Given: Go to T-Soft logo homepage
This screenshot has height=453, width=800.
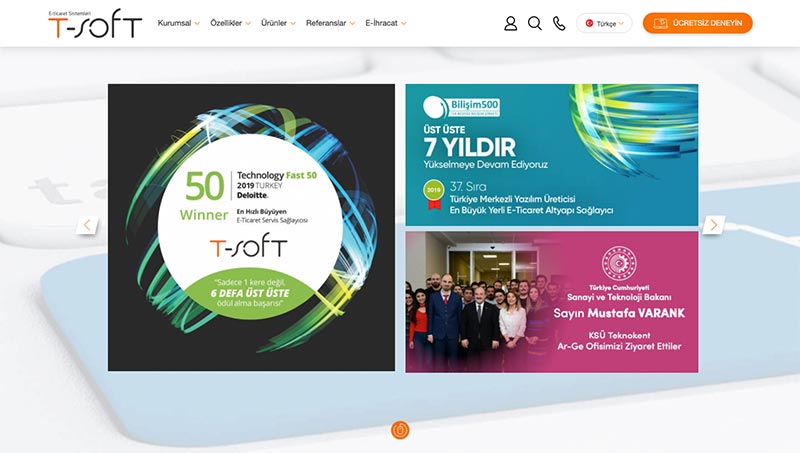Looking at the screenshot, I should 95,23.
